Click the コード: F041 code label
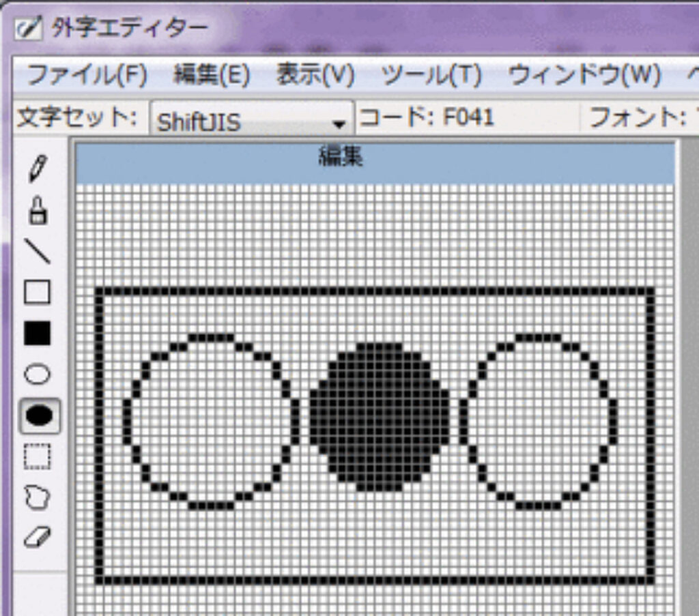The image size is (699, 616). coord(427,118)
